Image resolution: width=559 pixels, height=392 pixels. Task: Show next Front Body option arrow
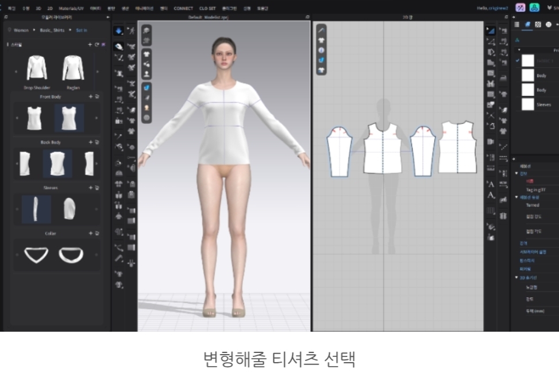coord(97,118)
